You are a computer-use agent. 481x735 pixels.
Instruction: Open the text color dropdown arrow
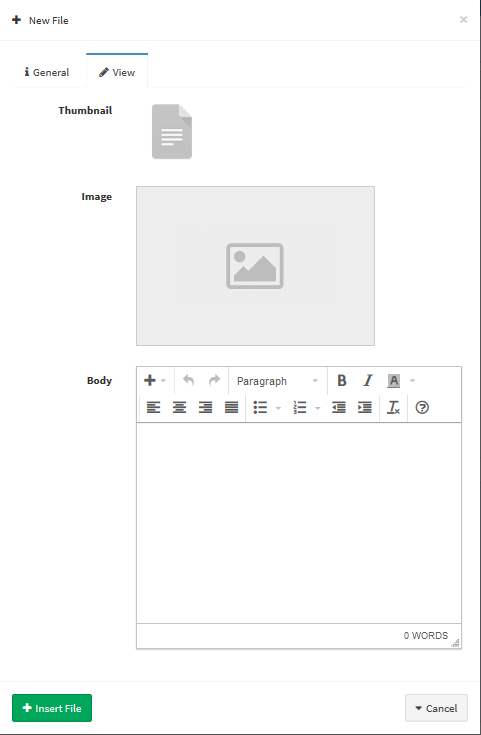(x=413, y=381)
